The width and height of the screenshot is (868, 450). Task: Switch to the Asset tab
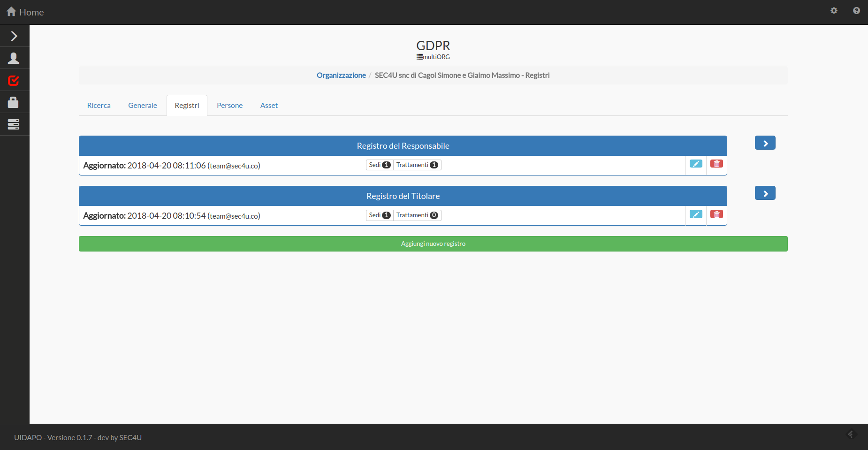coord(269,105)
